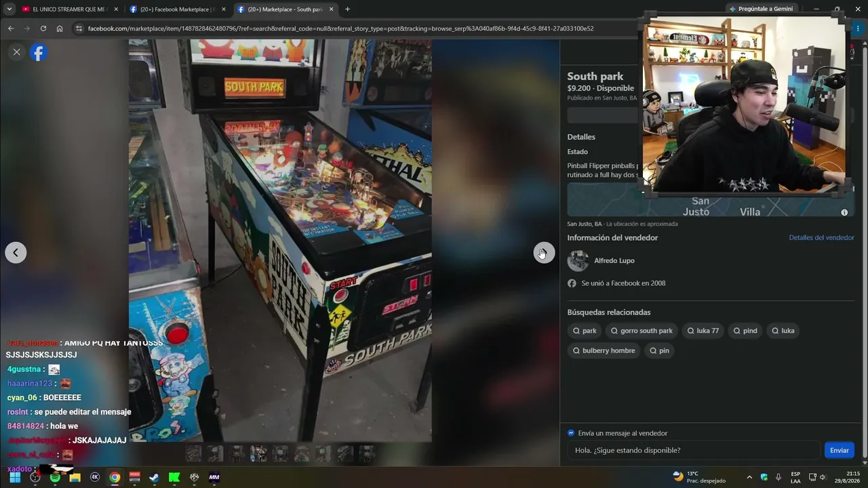The height and width of the screenshot is (488, 868).
Task: Click 'Envía un mensaje al vendedor' label
Action: 623,433
